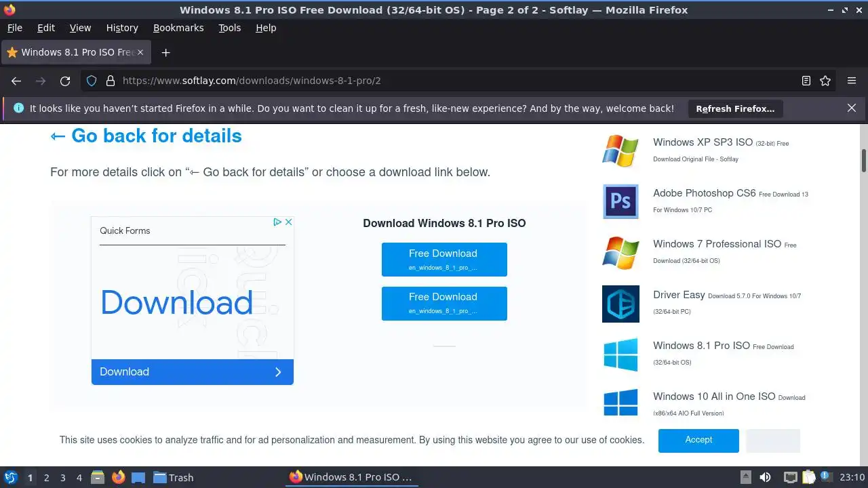Bookmark this page with the star icon

click(825, 81)
